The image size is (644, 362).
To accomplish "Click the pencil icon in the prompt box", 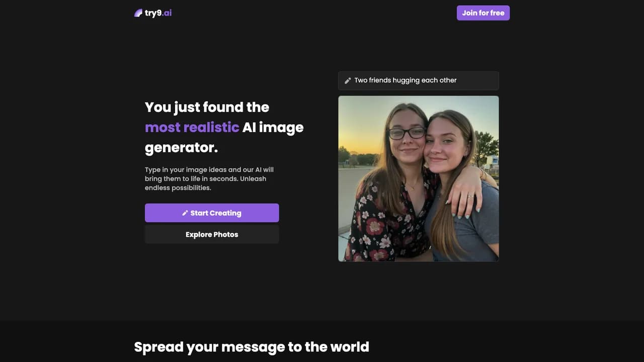I will point(348,80).
